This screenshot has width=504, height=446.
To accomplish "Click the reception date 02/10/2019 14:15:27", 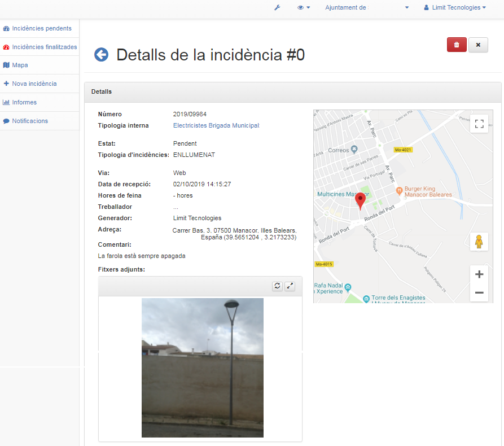I will (x=202, y=184).
